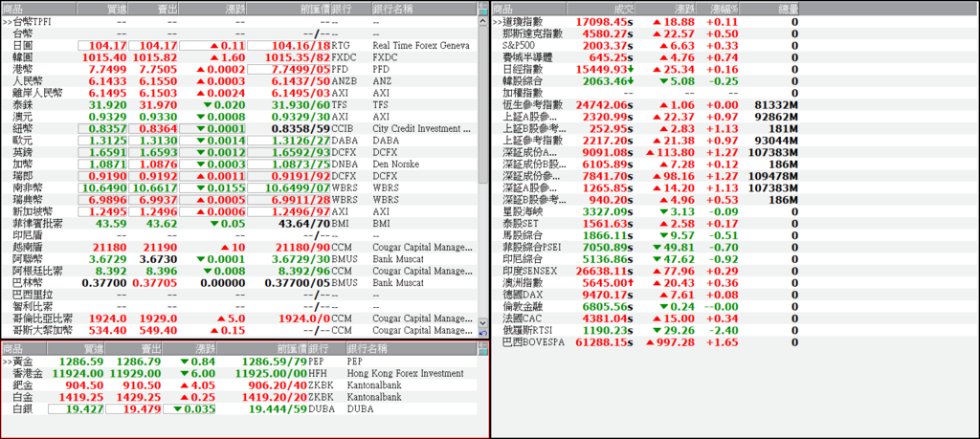The width and height of the screenshot is (980, 439).
Task: Select the 離岸人民幣 row
Action: pos(238,93)
